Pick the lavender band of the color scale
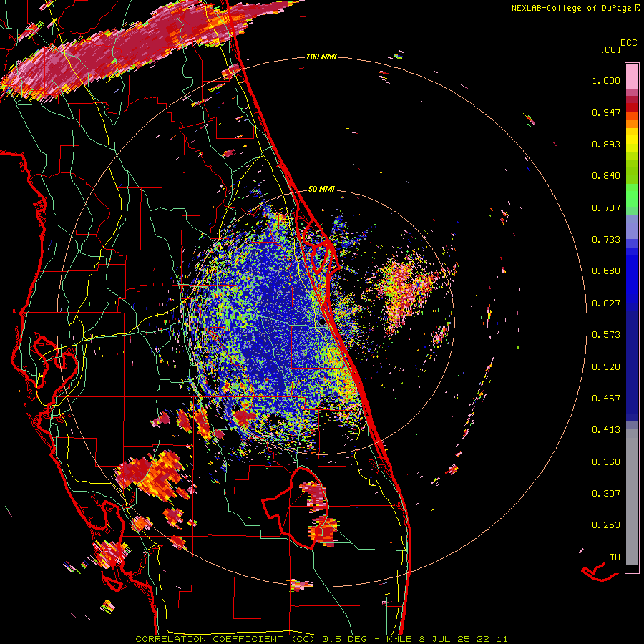The height and width of the screenshot is (644, 644). 632,228
